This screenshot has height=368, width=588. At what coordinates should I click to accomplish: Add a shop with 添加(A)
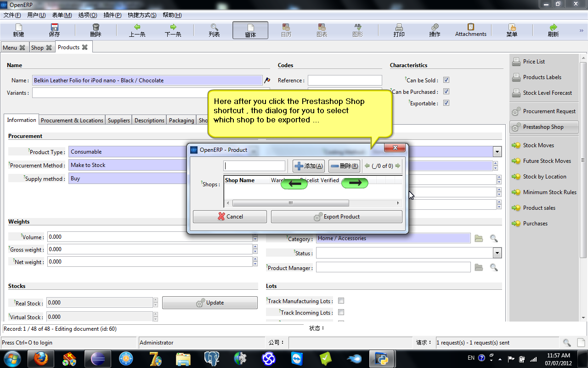[x=308, y=166]
